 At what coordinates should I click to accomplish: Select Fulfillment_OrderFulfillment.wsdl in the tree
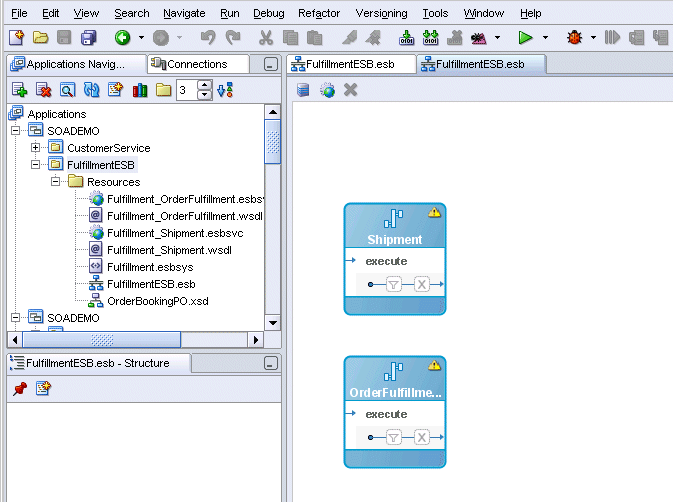tap(185, 216)
